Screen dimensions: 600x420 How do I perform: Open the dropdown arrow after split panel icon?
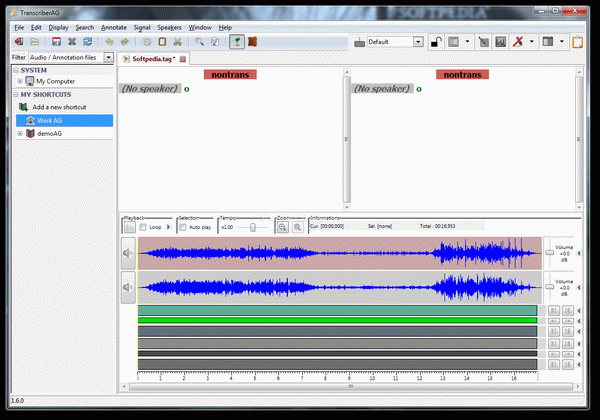pos(562,41)
